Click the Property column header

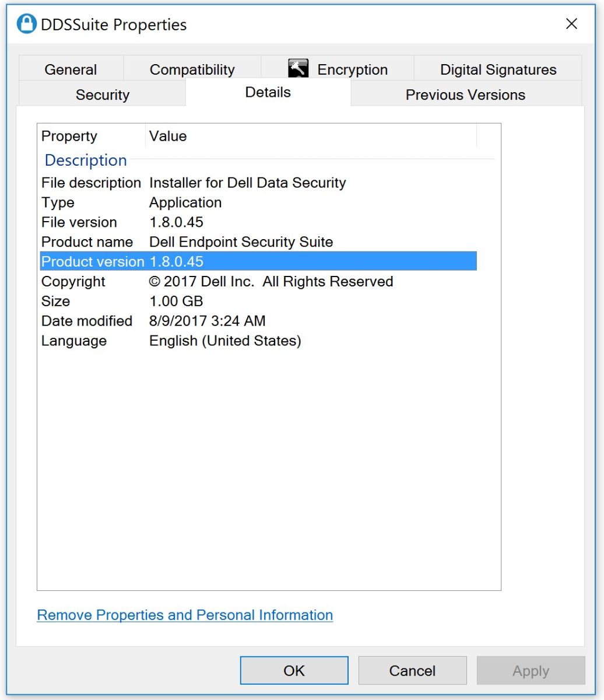pos(69,136)
